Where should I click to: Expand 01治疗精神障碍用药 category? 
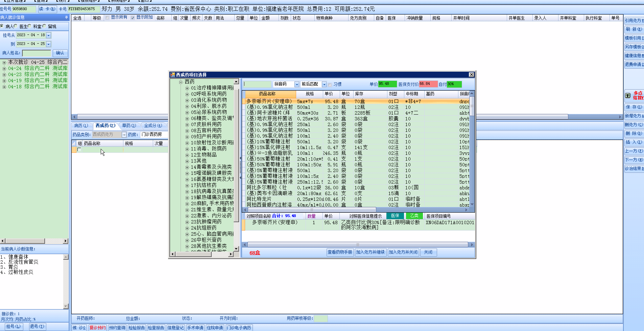pos(187,88)
